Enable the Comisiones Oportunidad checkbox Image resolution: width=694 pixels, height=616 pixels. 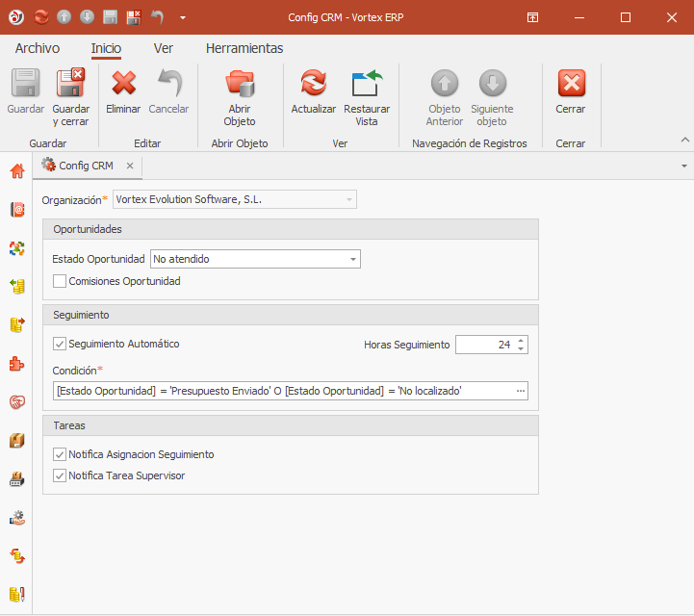[x=60, y=281]
